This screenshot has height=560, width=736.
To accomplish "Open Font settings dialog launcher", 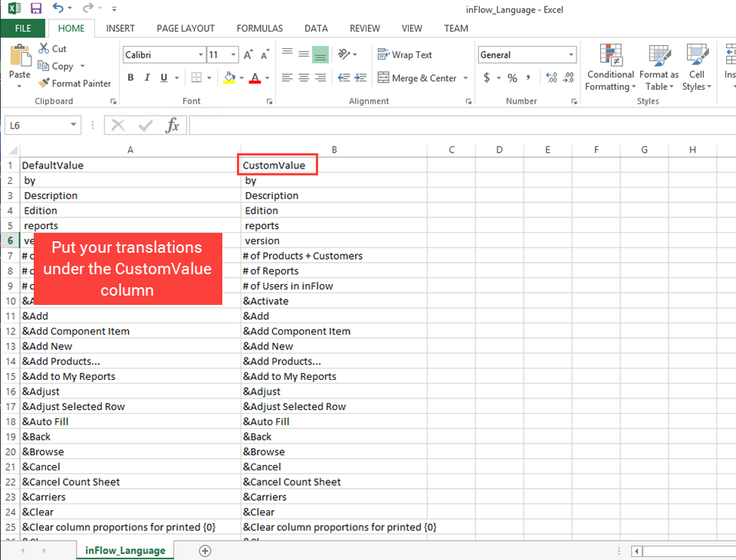I will point(269,101).
